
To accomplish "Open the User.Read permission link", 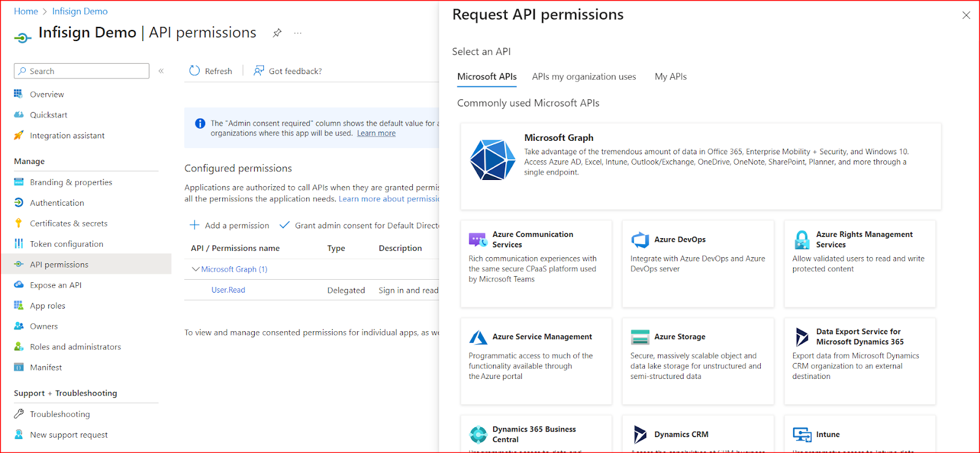I will pyautogui.click(x=228, y=290).
